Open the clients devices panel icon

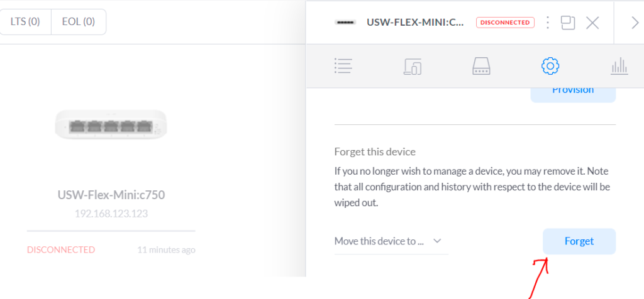pyautogui.click(x=413, y=66)
